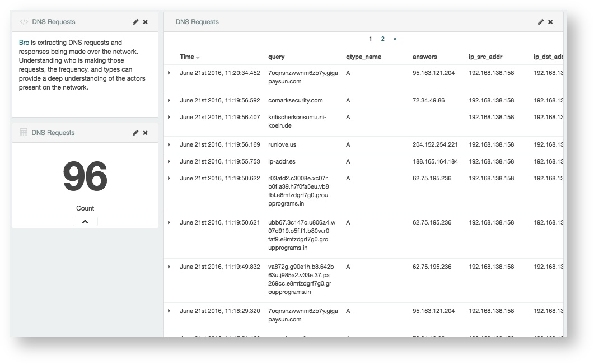Remove the DNS Requests count panel
This screenshot has width=594, height=364.
(x=145, y=133)
